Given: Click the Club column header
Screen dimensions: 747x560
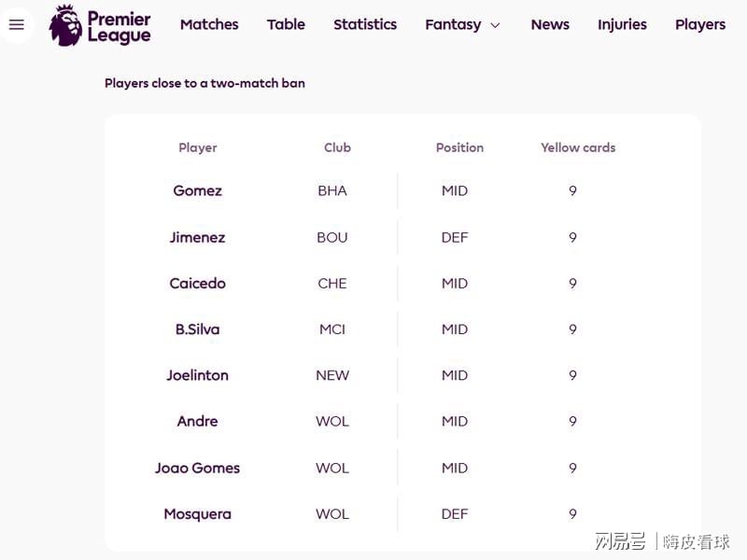Looking at the screenshot, I should pyautogui.click(x=337, y=147).
